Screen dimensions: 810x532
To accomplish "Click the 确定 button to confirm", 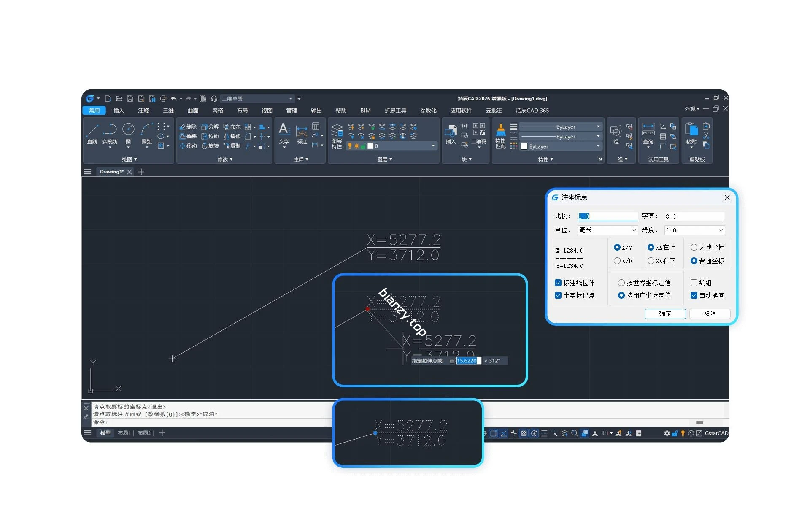I will click(665, 314).
